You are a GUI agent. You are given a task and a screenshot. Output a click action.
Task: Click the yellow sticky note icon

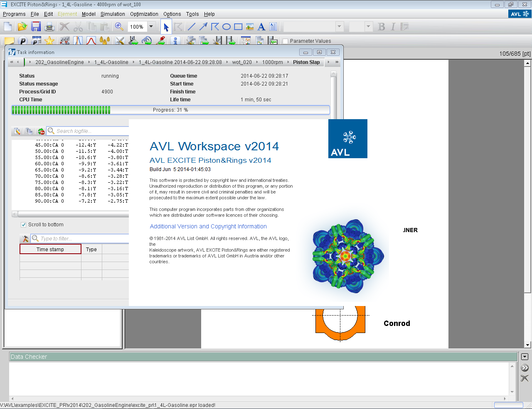pos(10,41)
